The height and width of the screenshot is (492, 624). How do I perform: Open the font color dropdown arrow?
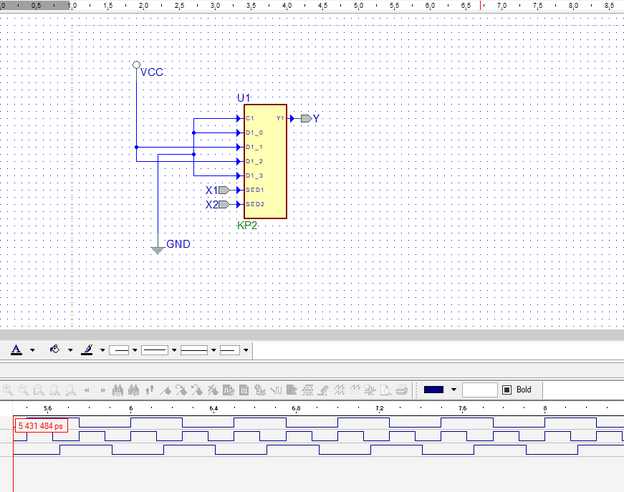32,350
